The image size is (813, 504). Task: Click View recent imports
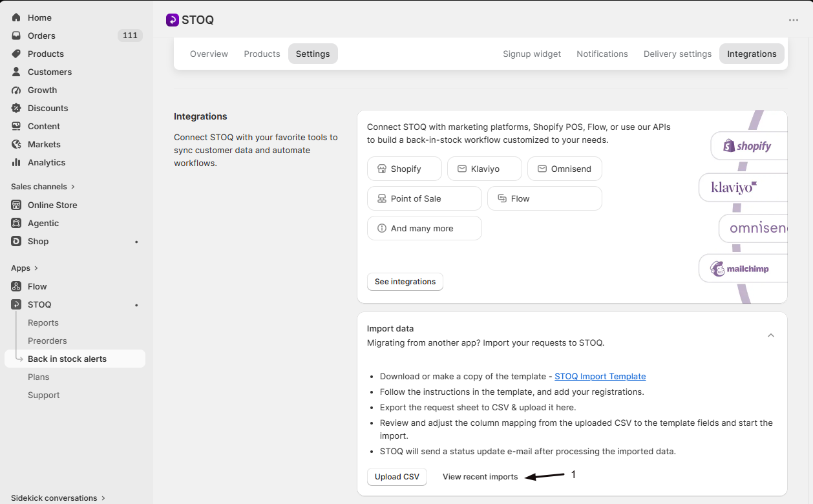[480, 477]
